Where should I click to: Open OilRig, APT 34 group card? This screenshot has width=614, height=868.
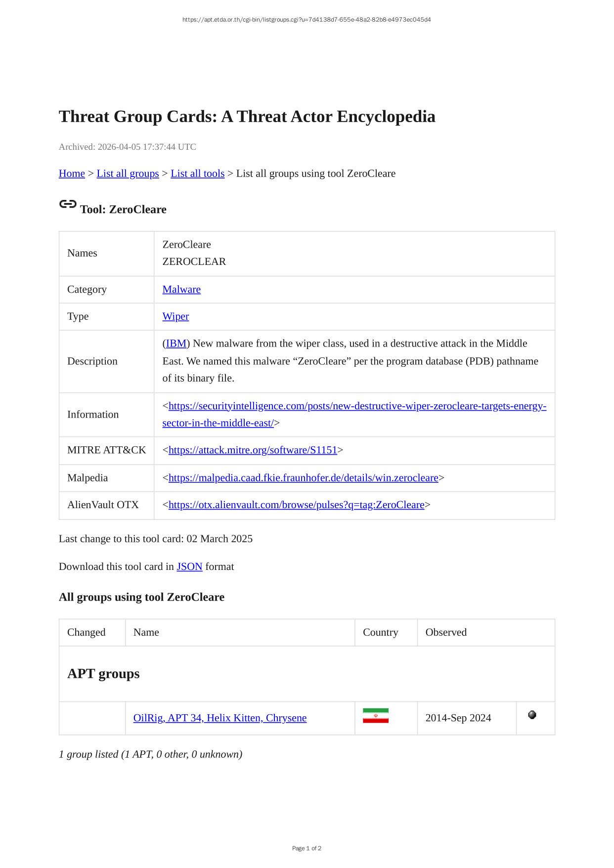click(219, 718)
